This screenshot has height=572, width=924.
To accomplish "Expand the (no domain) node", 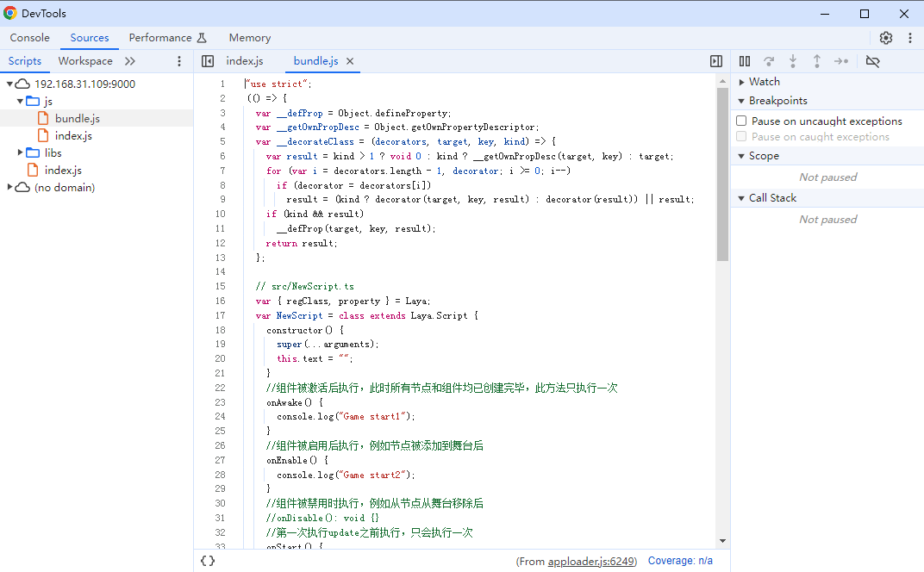I will (x=10, y=188).
